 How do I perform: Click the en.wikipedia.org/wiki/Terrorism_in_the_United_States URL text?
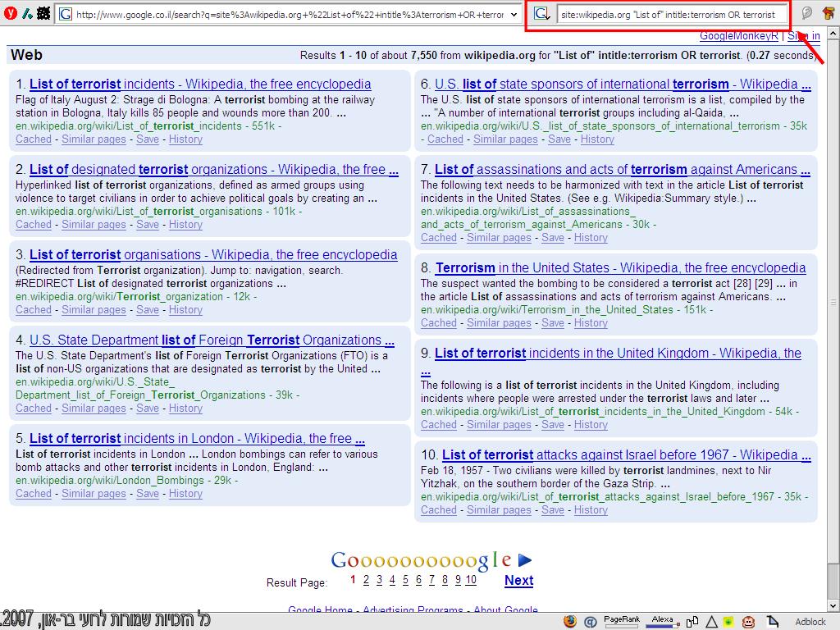coord(547,309)
